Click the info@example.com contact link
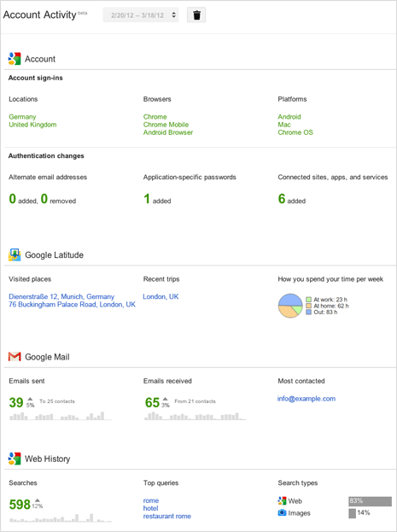The width and height of the screenshot is (397, 532). pos(307,399)
